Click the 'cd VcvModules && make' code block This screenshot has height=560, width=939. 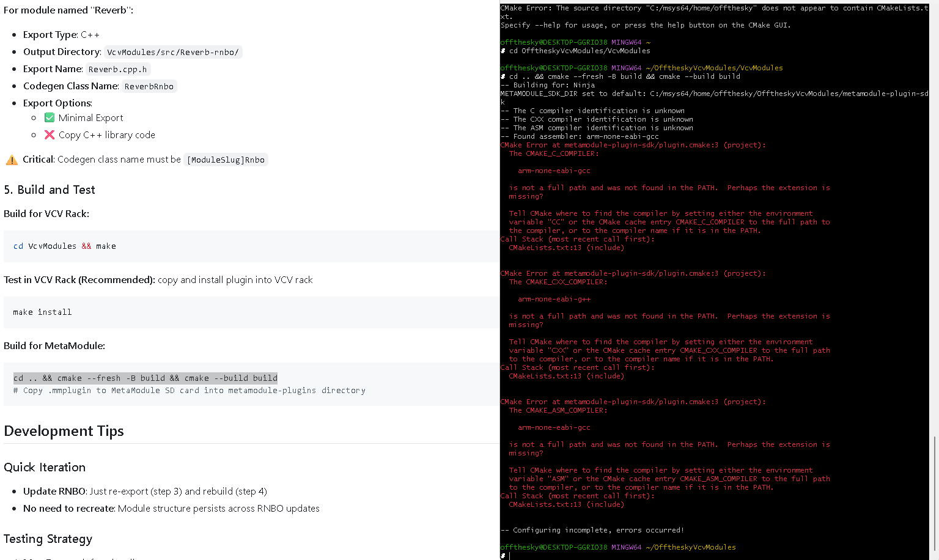65,246
